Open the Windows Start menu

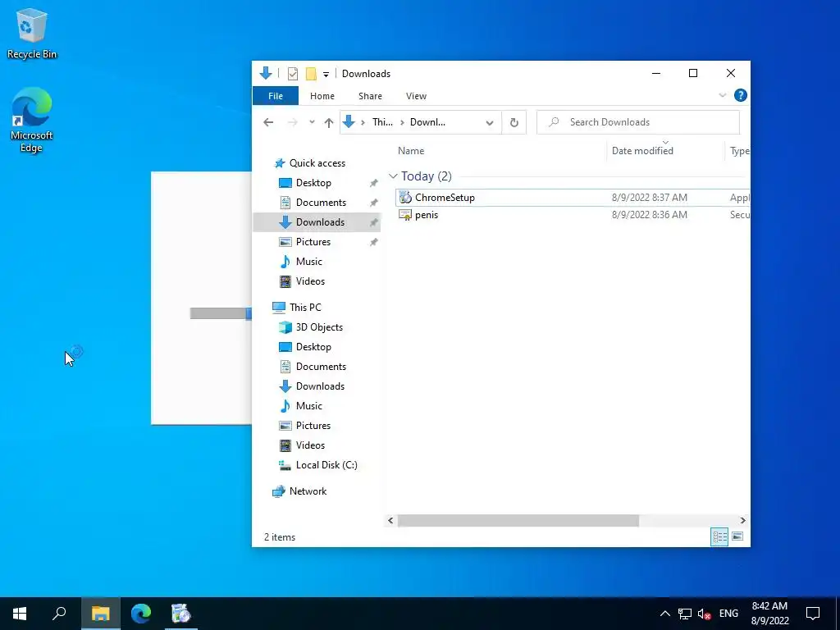[x=20, y=614]
